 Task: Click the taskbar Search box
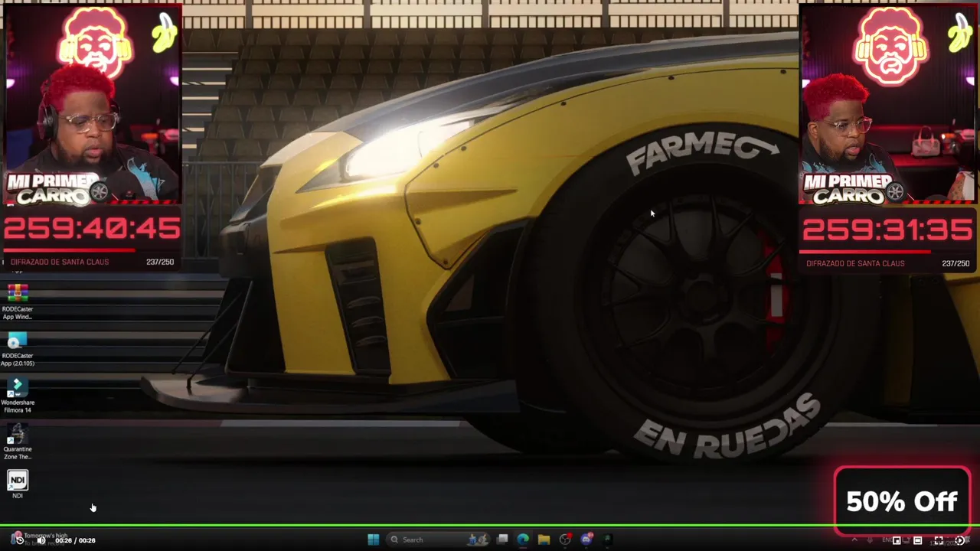pyautogui.click(x=438, y=540)
